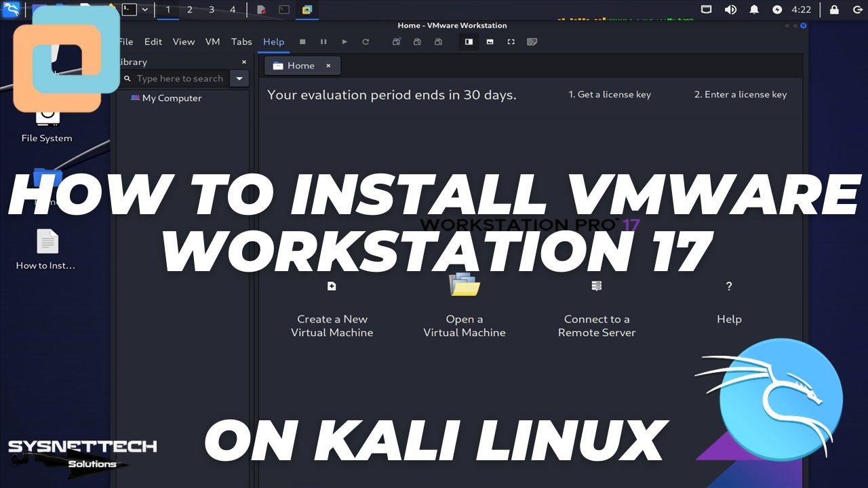Click the Take Snapshot toolbar icon
This screenshot has height=488, width=868.
coord(397,41)
